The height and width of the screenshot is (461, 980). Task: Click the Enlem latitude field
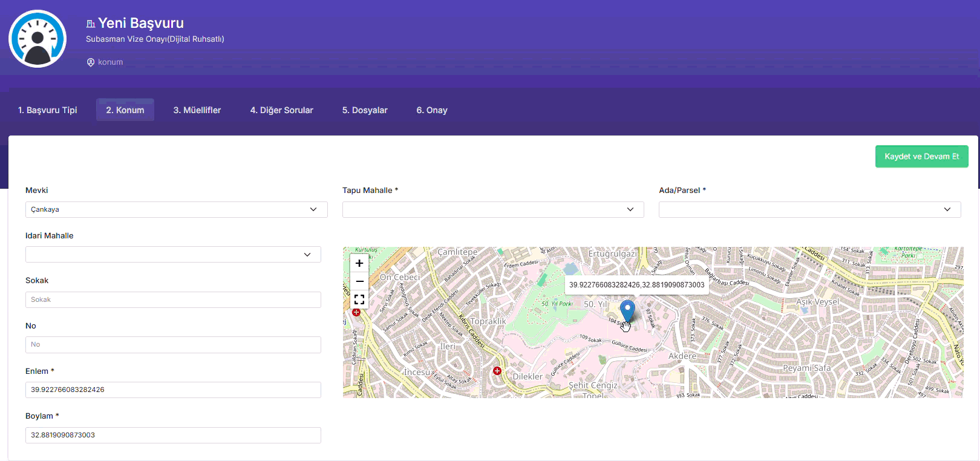(x=173, y=390)
